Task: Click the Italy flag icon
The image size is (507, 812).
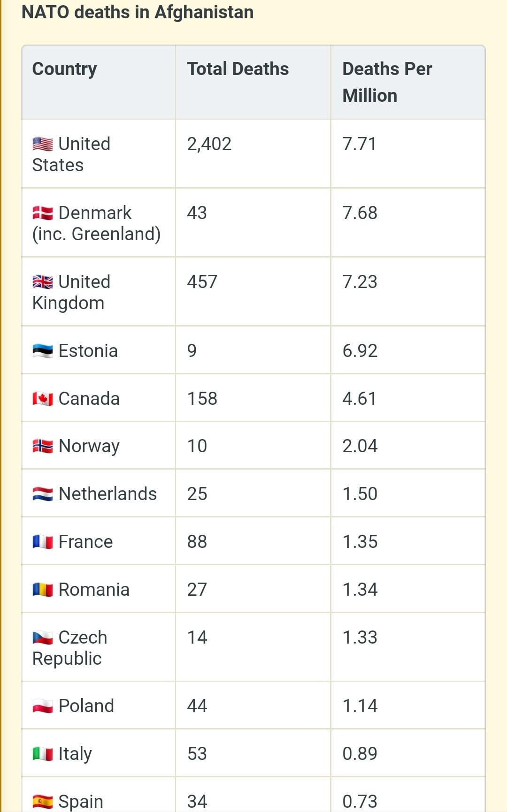Action: (43, 754)
